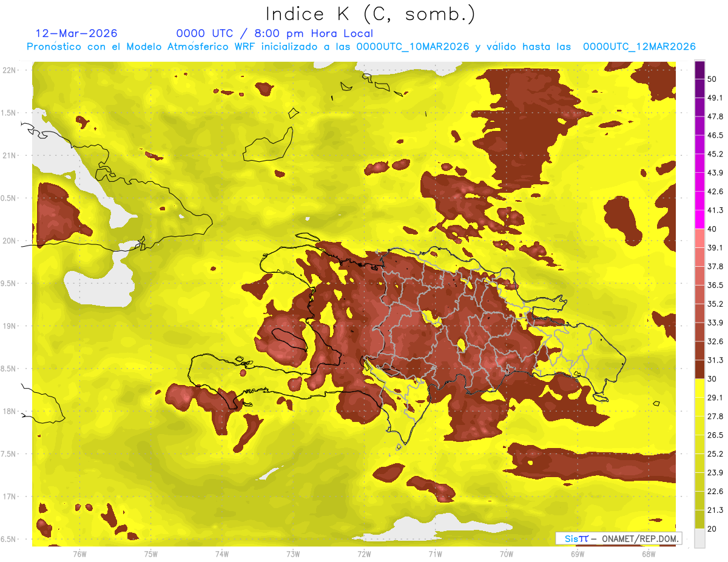Click the '69W' longitude label
This screenshot has height=562, width=728.
[x=578, y=554]
